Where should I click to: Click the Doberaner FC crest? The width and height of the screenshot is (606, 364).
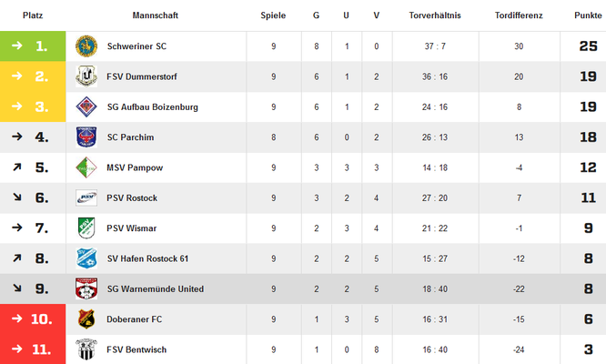point(86,319)
